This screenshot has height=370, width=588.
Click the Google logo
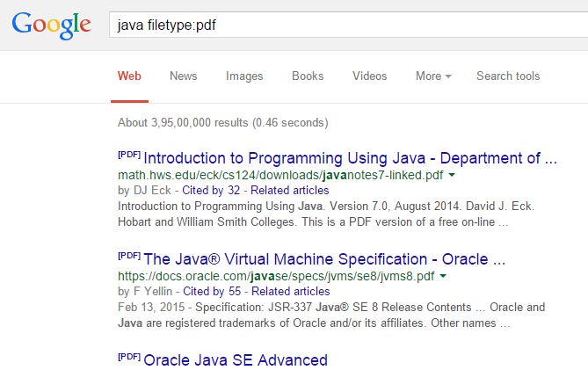click(x=51, y=25)
